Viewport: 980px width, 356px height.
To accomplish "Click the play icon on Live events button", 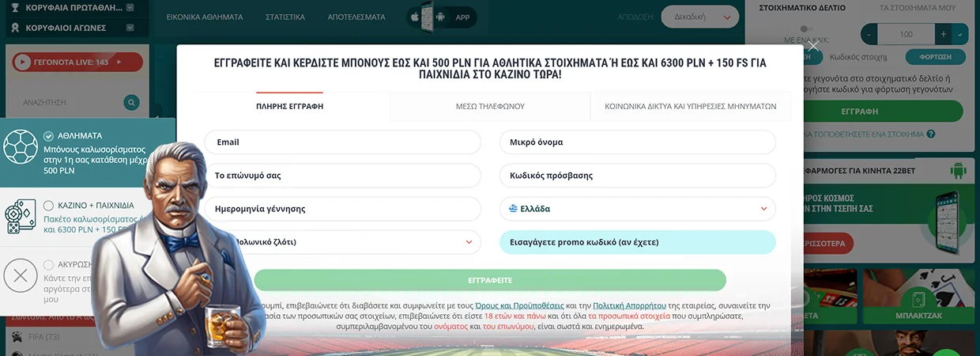I will (22, 62).
